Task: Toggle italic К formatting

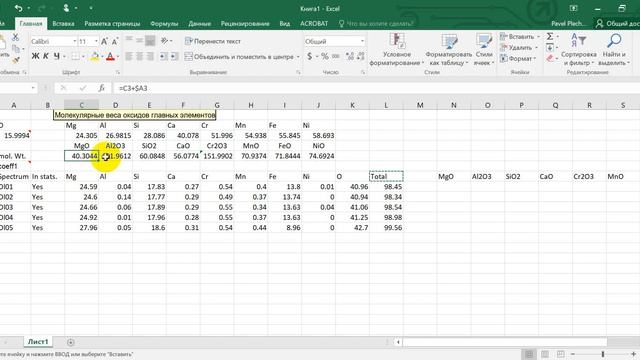Action: [46, 56]
